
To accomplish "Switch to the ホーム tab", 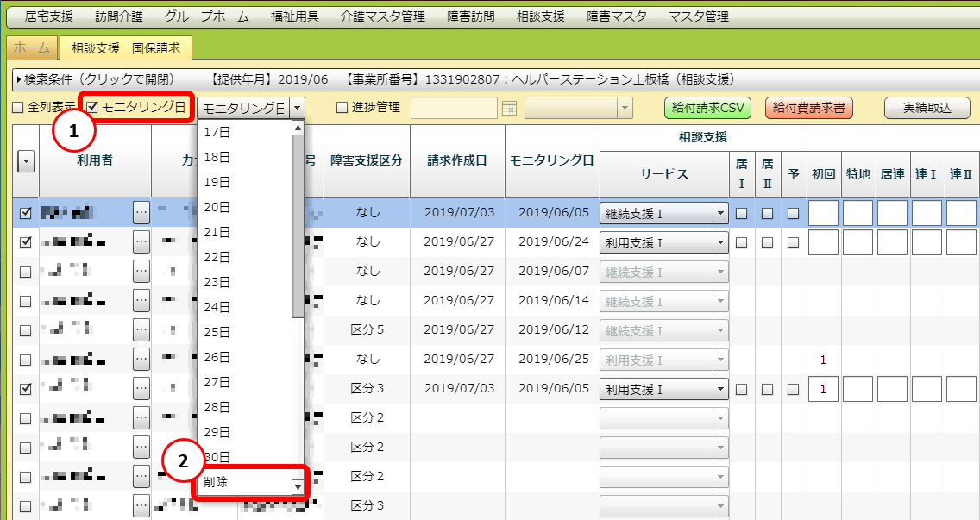I will 32,48.
